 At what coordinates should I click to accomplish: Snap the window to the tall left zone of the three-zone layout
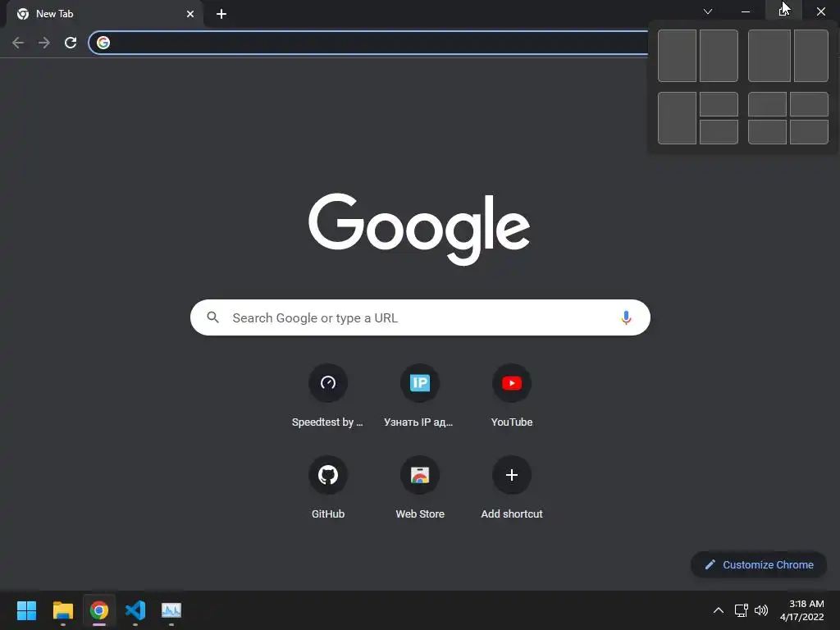[x=677, y=118]
